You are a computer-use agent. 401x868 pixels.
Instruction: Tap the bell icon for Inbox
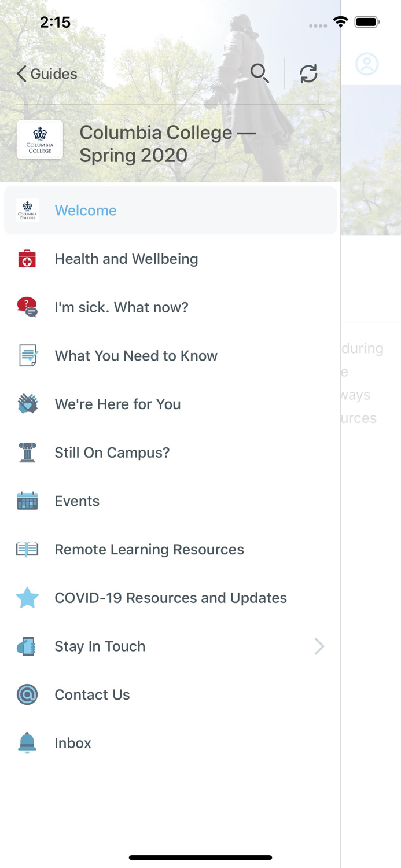[27, 743]
